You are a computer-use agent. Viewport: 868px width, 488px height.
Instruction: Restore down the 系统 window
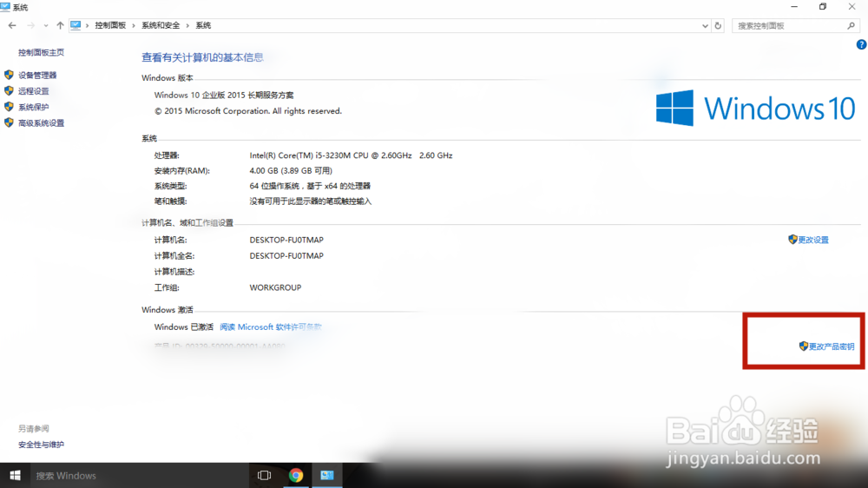pyautogui.click(x=823, y=7)
